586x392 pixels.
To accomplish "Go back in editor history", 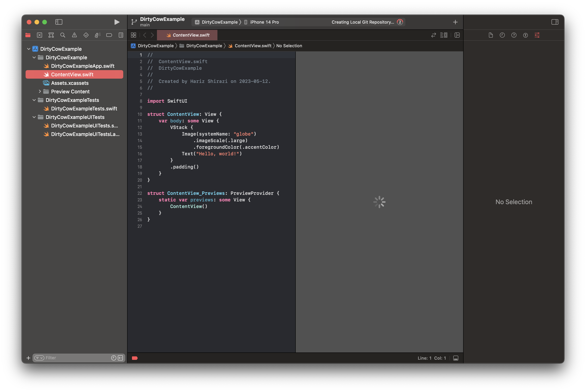I will [145, 35].
